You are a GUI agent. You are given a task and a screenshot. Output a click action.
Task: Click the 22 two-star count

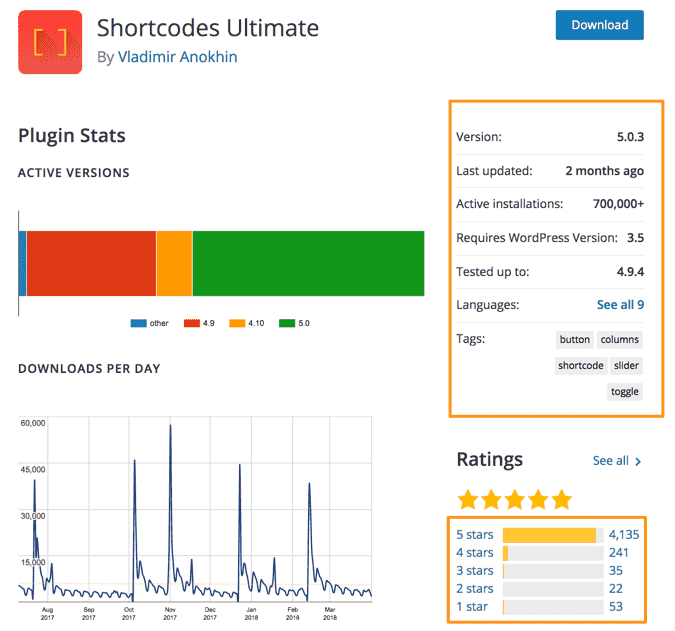click(616, 589)
